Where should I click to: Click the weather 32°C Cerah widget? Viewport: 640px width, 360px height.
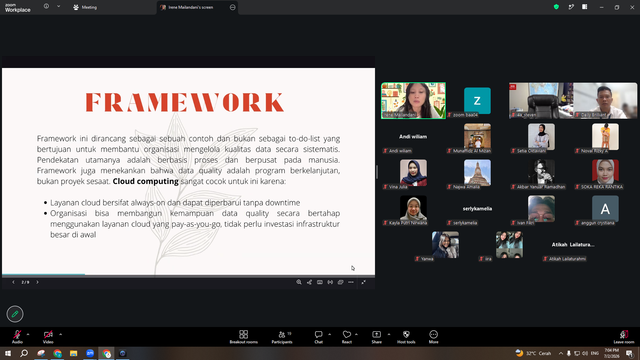click(x=533, y=353)
